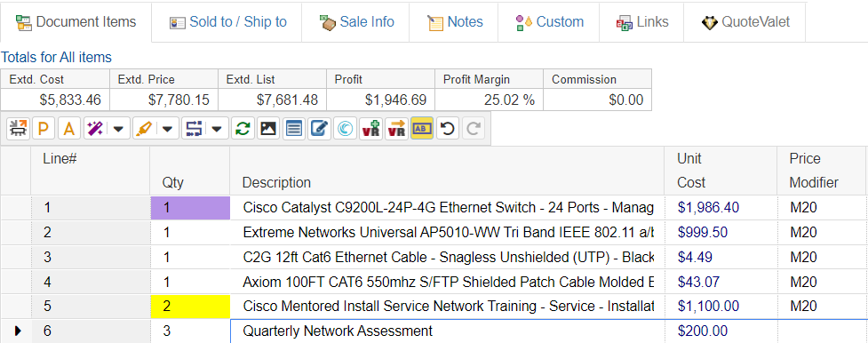This screenshot has width=868, height=343.
Task: Open the highlighter tool dropdown arrow
Action: point(167,129)
